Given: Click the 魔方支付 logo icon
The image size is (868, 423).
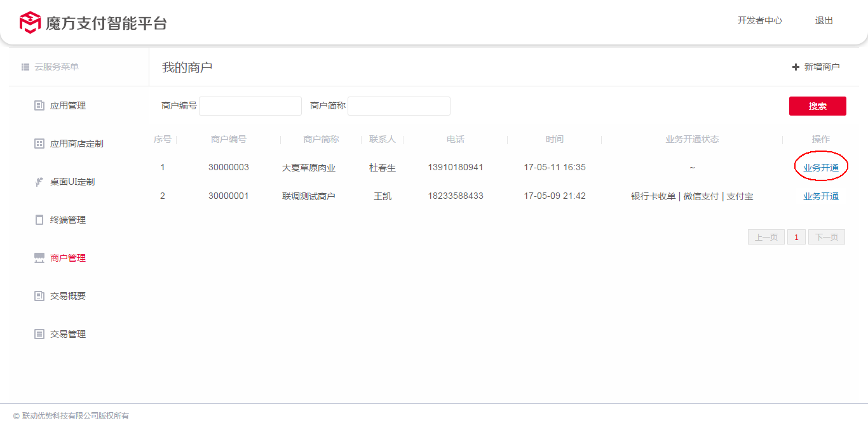Looking at the screenshot, I should 30,22.
